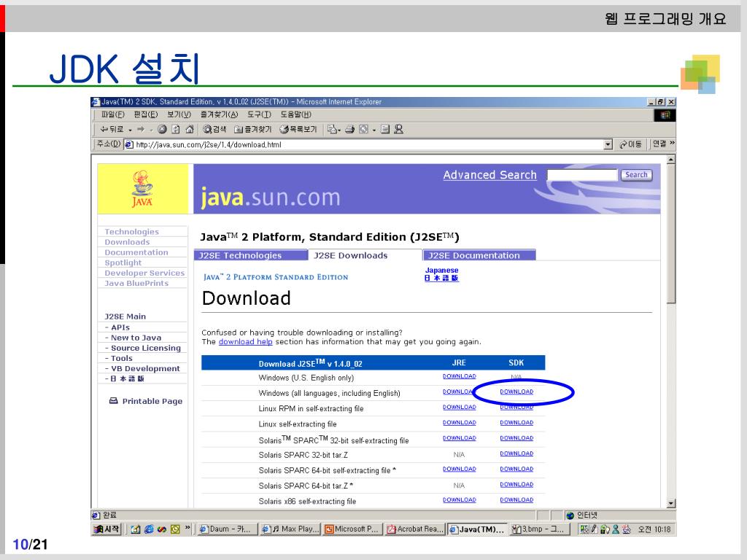
Task: Expand the Links (연결) chevron
Action: (x=672, y=143)
